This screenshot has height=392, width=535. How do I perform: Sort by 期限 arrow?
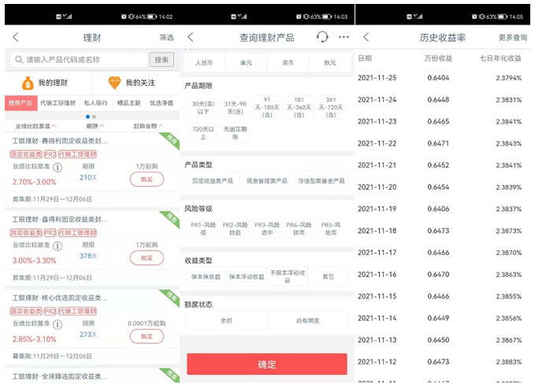point(102,126)
